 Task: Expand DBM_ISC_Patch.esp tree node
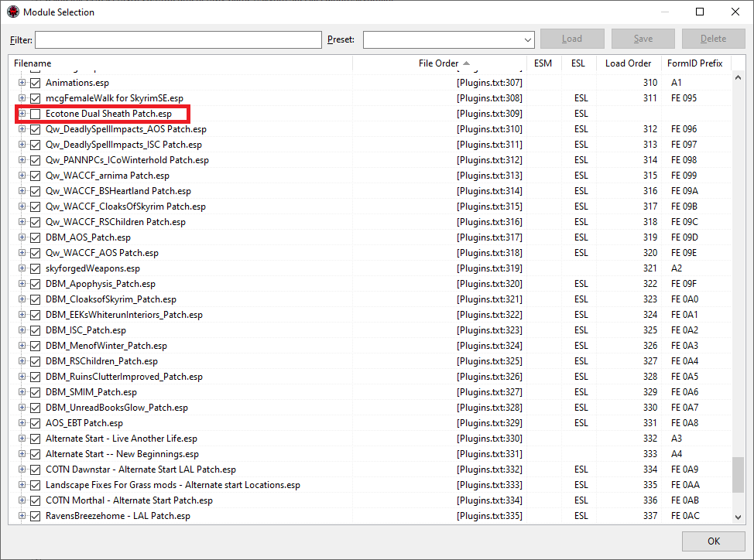22,330
